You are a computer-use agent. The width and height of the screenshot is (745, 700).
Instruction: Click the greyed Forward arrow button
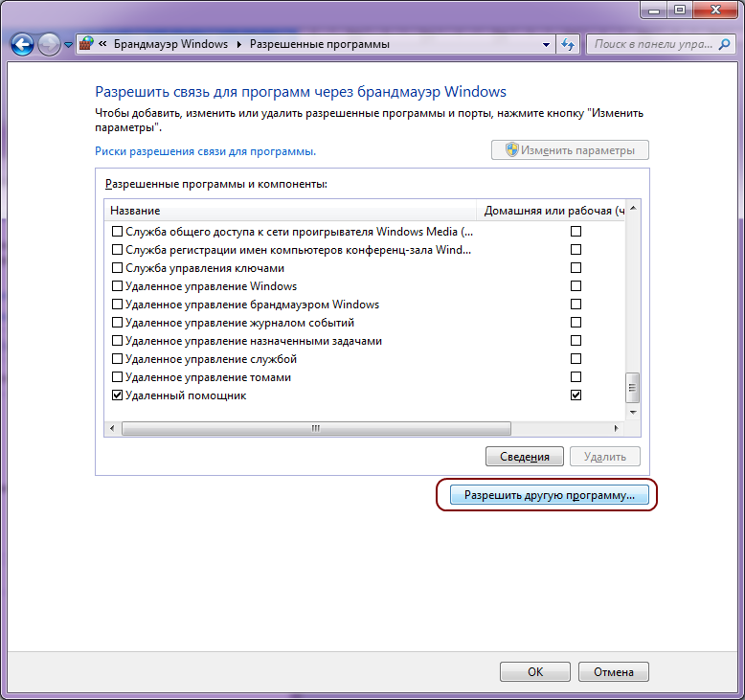pos(50,45)
